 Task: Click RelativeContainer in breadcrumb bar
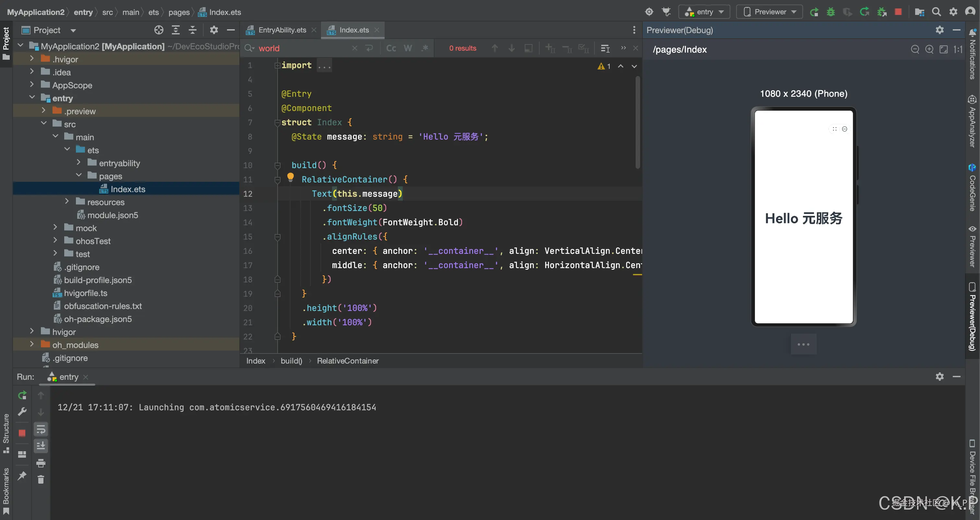[x=347, y=361]
